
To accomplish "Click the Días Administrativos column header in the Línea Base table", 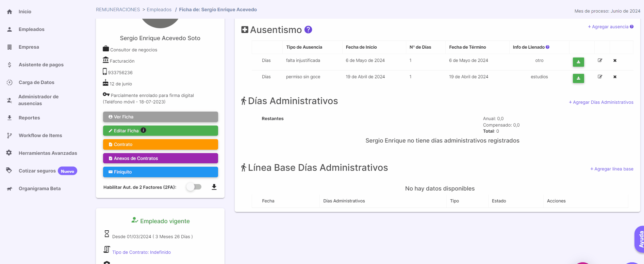I will [x=344, y=201].
